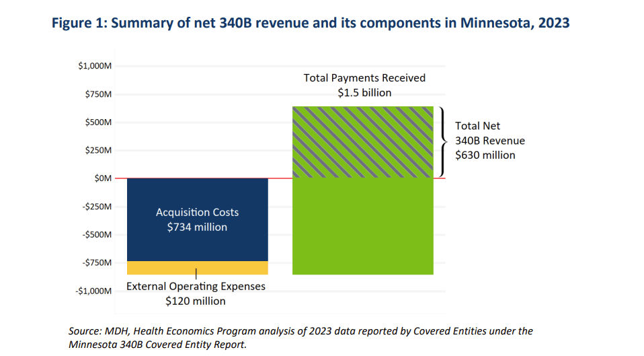
Task: Click the yellow External Operating Expenses bar
Action: pyautogui.click(x=198, y=268)
